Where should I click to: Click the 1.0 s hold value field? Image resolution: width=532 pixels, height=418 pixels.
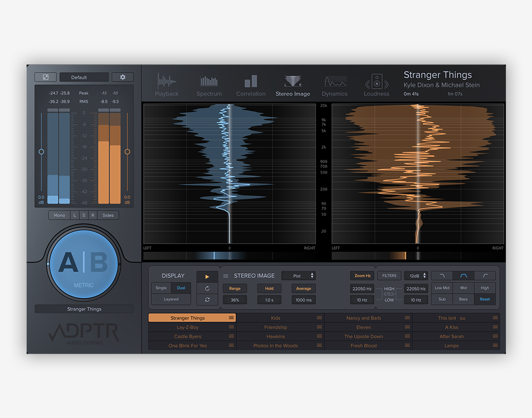click(269, 300)
